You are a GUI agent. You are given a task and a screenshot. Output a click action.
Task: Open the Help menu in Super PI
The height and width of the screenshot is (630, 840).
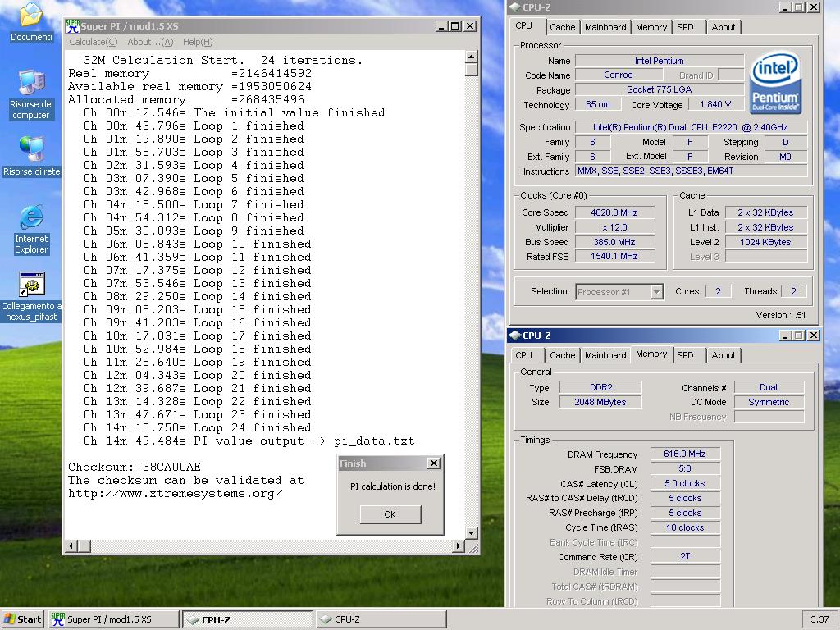tap(198, 42)
